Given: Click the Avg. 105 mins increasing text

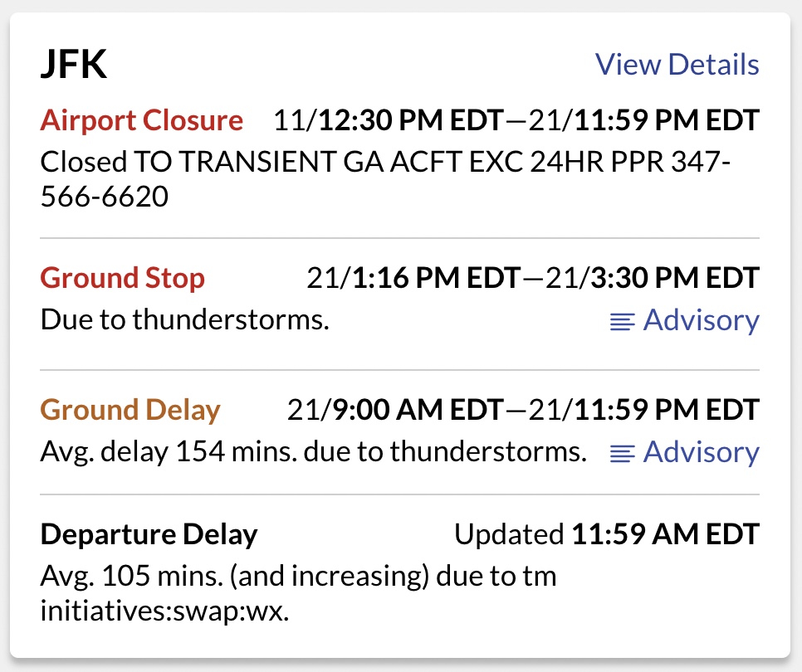Looking at the screenshot, I should (x=298, y=577).
